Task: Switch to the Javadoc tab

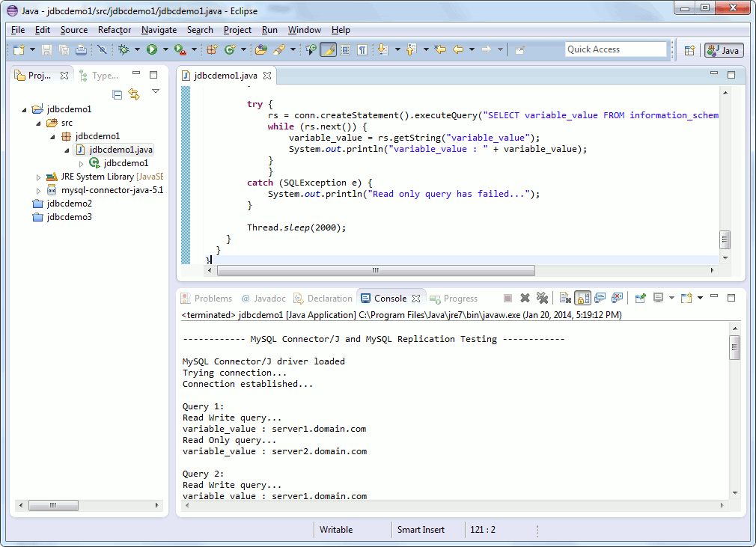Action: tap(263, 299)
